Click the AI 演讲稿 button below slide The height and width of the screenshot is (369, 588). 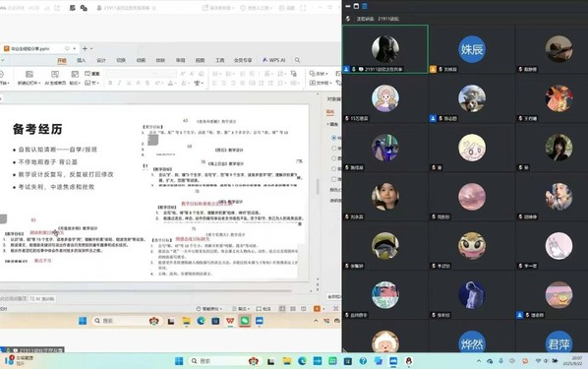coord(42,299)
